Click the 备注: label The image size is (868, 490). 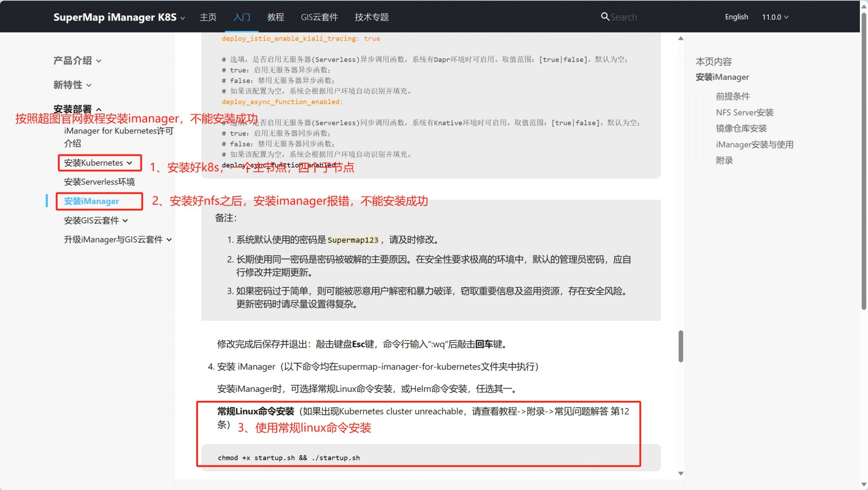point(226,218)
